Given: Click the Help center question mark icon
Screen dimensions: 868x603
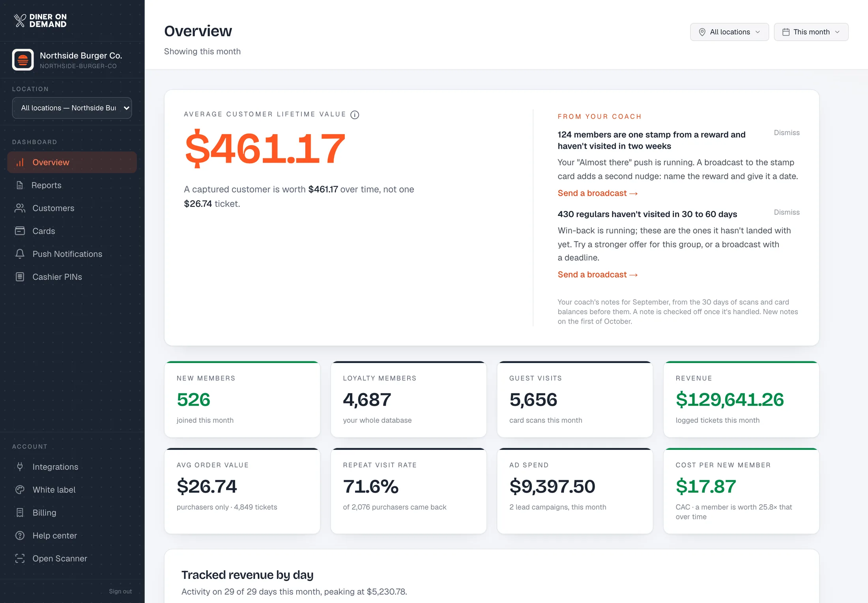Looking at the screenshot, I should pos(20,536).
